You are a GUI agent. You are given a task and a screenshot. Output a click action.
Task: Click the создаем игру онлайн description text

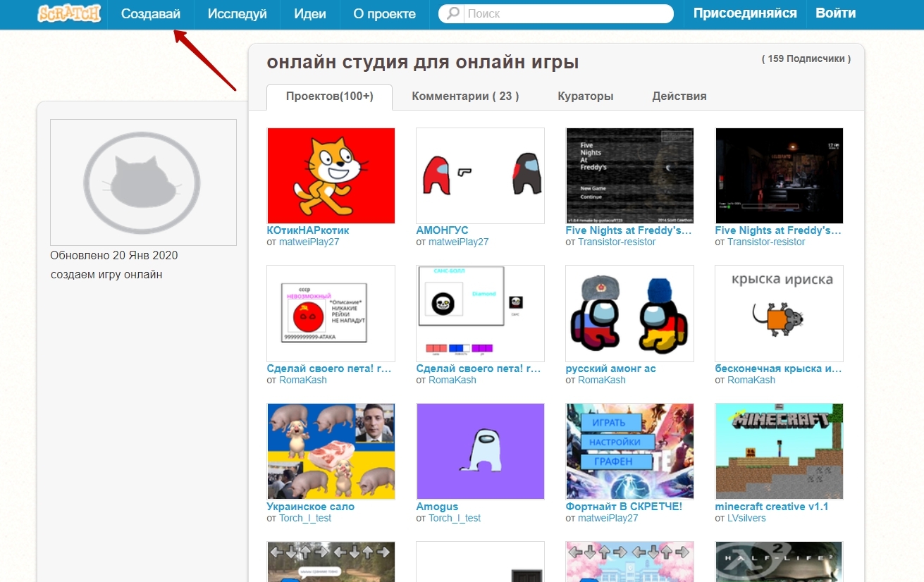[106, 274]
